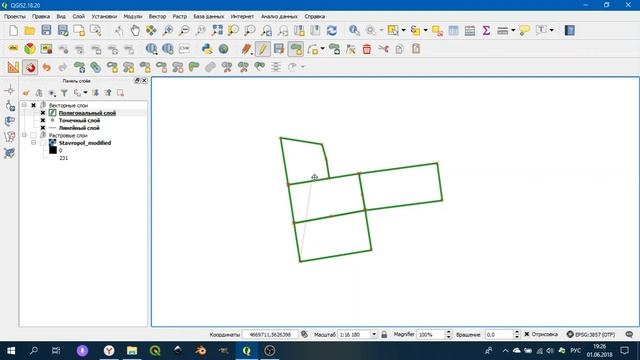This screenshot has height=360, width=640.
Task: Open File Explorer from taskbar
Action: pos(132,351)
